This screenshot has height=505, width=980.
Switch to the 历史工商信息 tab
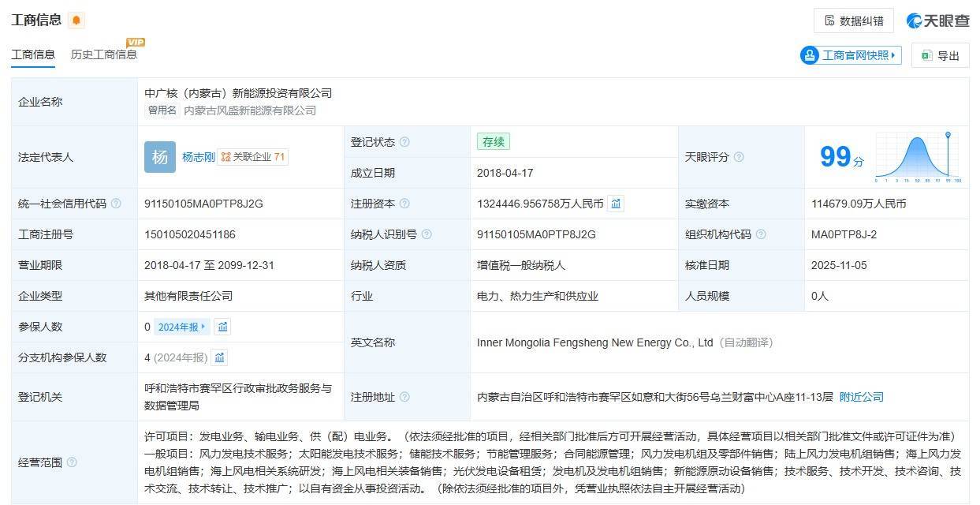[103, 54]
